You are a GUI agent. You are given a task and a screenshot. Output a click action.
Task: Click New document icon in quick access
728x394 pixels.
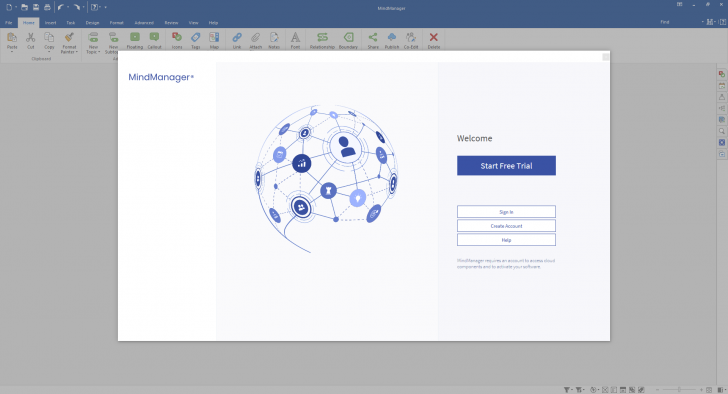(9, 7)
